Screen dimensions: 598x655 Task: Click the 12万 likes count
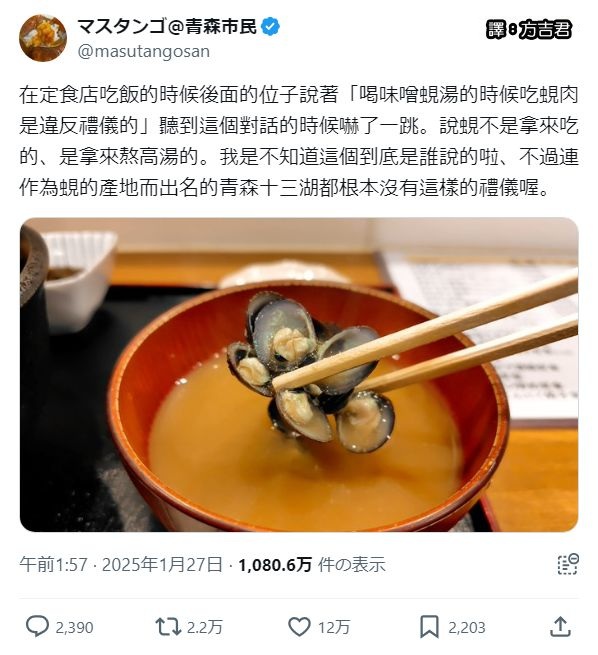[334, 627]
